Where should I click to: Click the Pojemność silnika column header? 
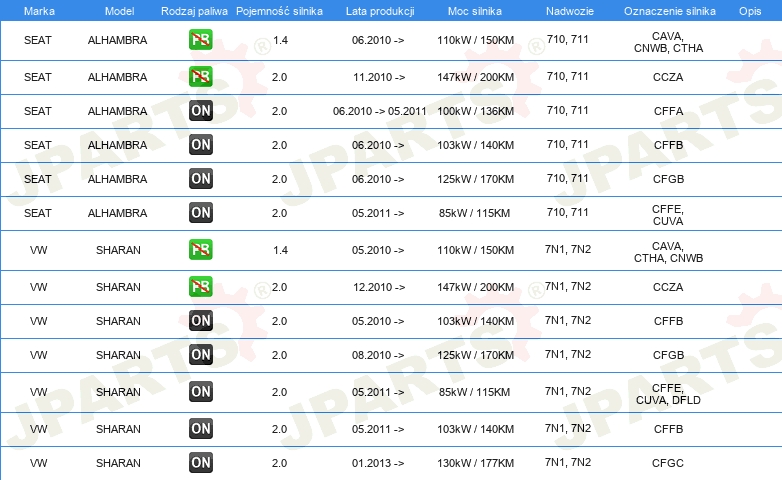click(279, 11)
